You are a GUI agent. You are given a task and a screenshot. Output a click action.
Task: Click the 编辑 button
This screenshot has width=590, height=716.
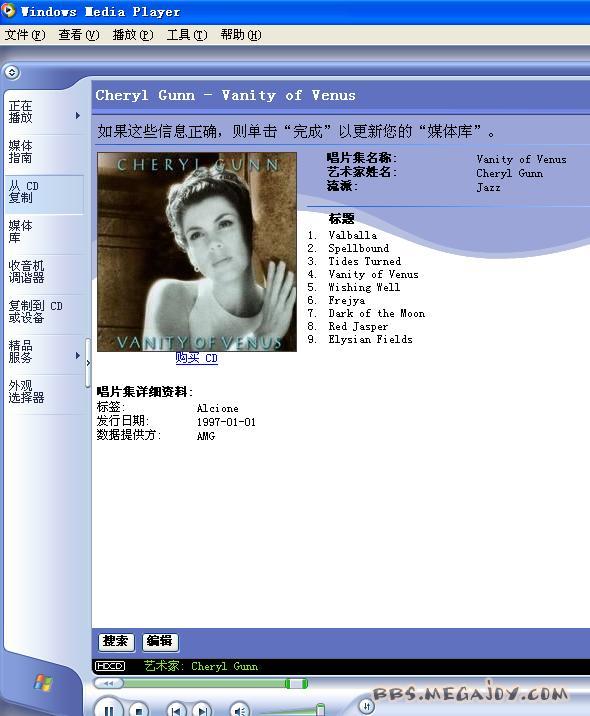(160, 642)
